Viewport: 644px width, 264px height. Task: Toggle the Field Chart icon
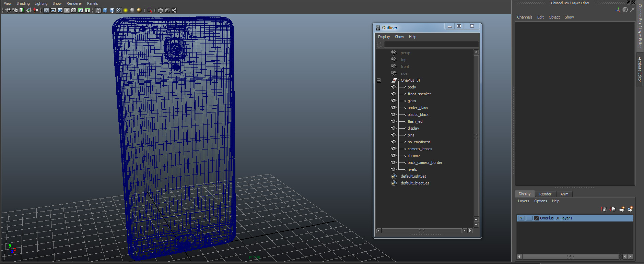pos(74,10)
